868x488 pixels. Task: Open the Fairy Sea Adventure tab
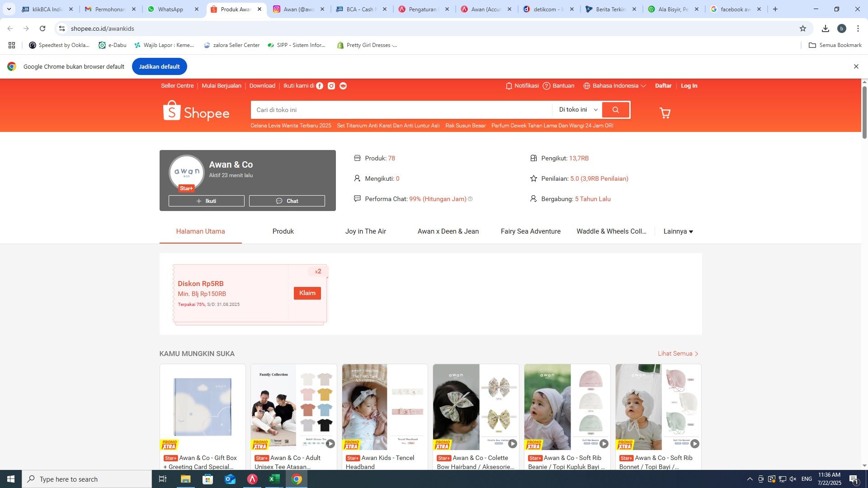click(x=531, y=231)
